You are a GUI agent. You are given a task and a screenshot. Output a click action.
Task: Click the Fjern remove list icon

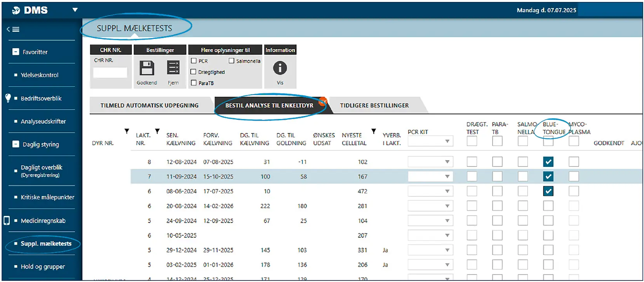tap(173, 68)
